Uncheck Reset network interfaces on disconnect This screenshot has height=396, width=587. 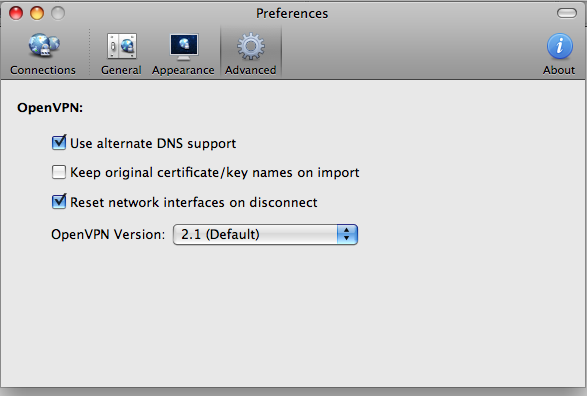[x=59, y=202]
